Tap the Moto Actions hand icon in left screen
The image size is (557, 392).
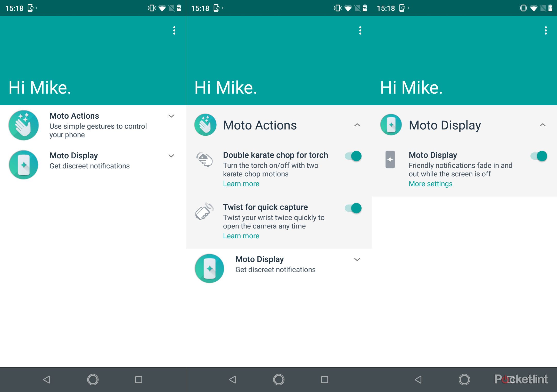click(x=23, y=125)
